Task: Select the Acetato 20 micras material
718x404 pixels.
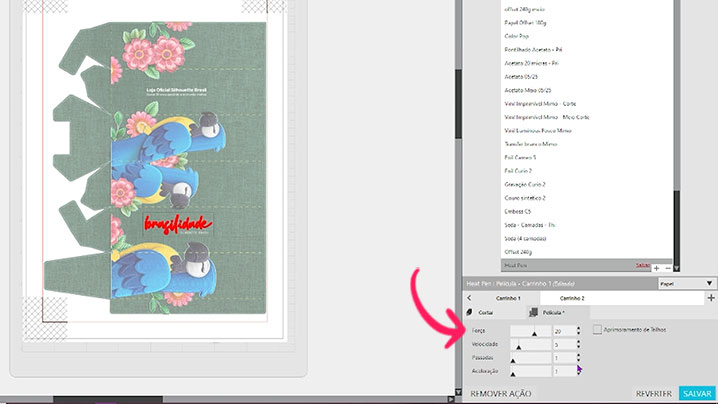Action: click(x=531, y=63)
